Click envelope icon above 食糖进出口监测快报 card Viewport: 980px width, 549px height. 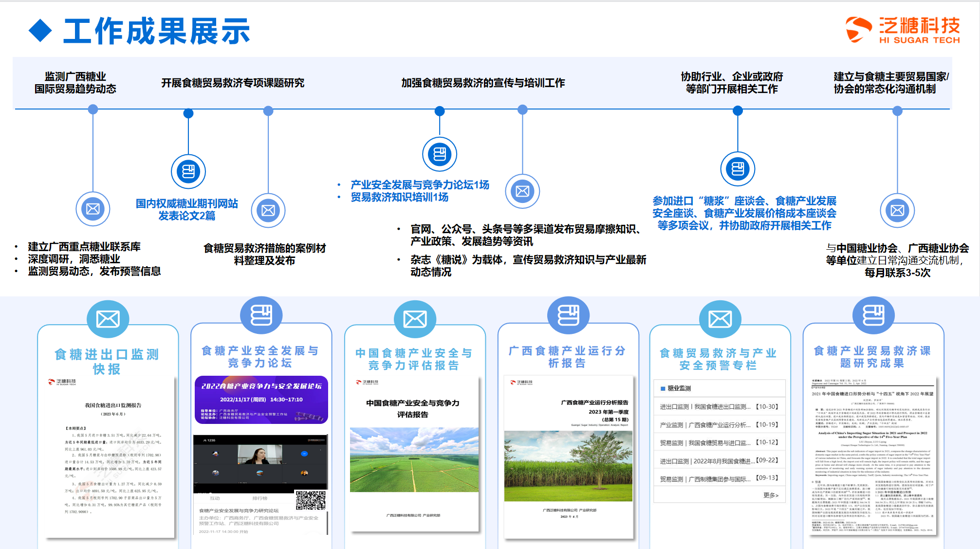(x=108, y=319)
